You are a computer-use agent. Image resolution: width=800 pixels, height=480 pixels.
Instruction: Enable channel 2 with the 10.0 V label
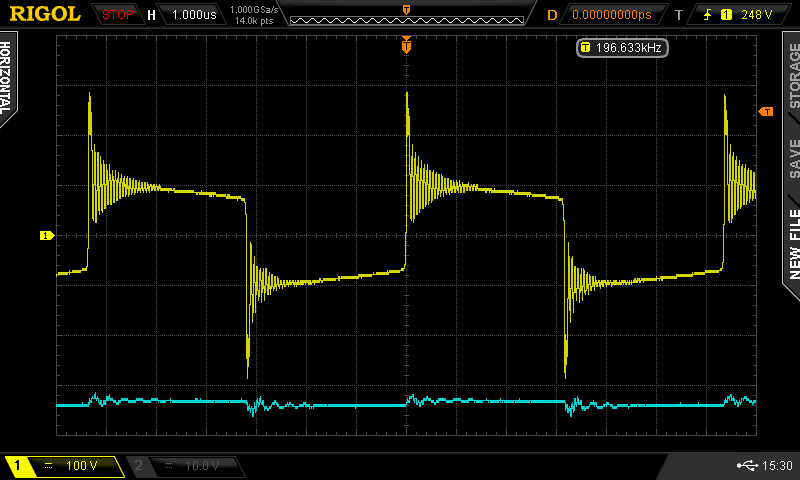[x=184, y=466]
